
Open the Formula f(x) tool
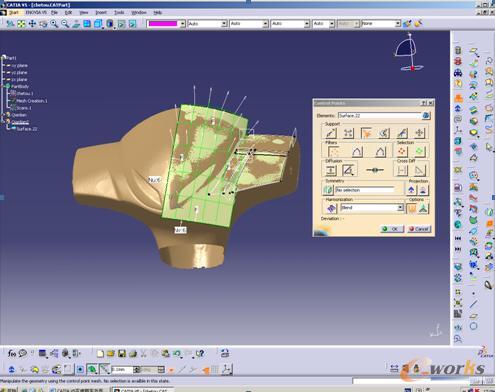[12, 353]
